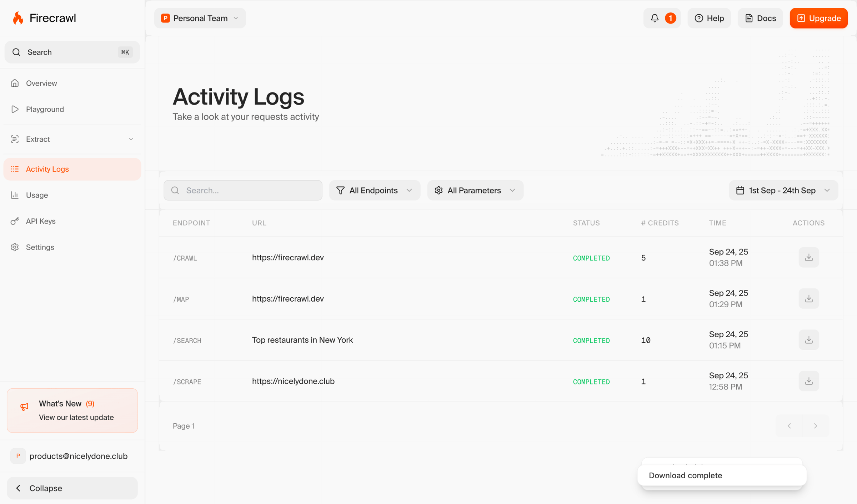This screenshot has width=857, height=504.
Task: Click the activity logs Search... field
Action: [243, 190]
